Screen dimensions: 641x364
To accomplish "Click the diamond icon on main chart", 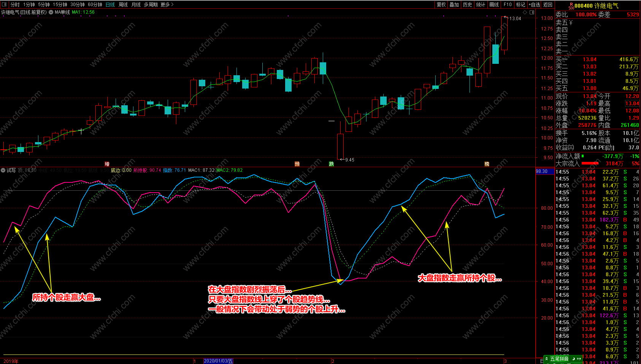I will 525,12.
